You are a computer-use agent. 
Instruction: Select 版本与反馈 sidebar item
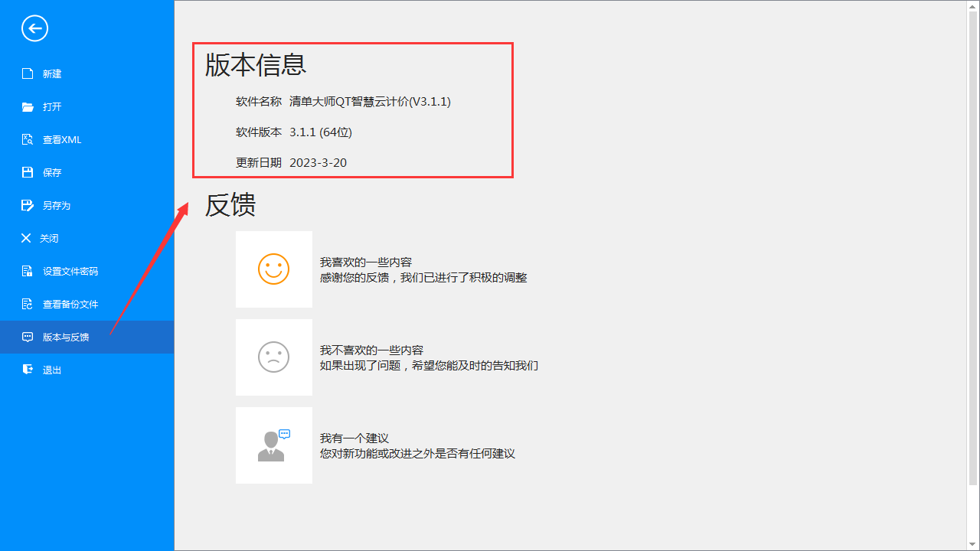tap(87, 337)
